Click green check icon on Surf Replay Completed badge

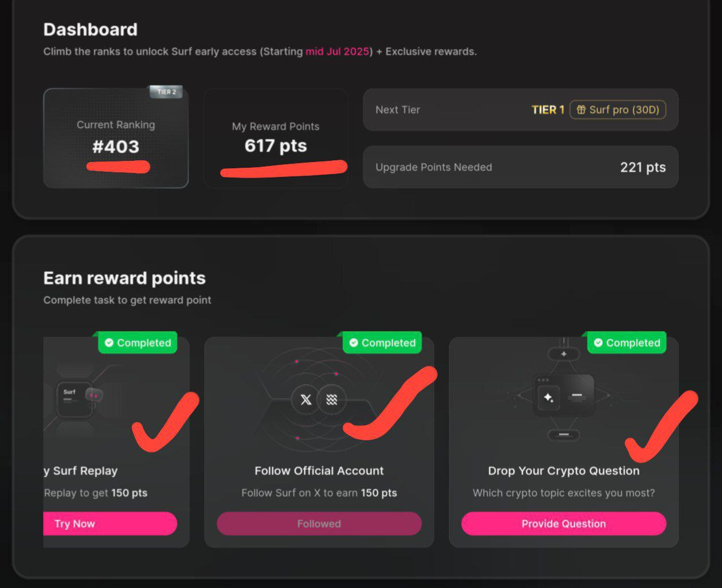109,342
